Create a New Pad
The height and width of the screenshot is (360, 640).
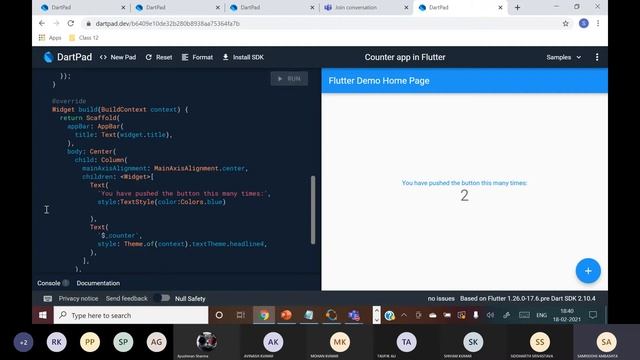point(118,57)
